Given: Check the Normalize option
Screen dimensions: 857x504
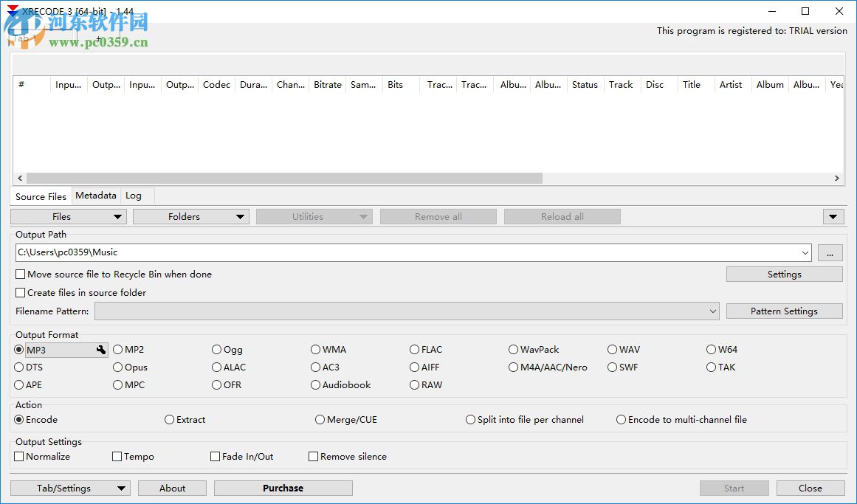Looking at the screenshot, I should click(19, 457).
